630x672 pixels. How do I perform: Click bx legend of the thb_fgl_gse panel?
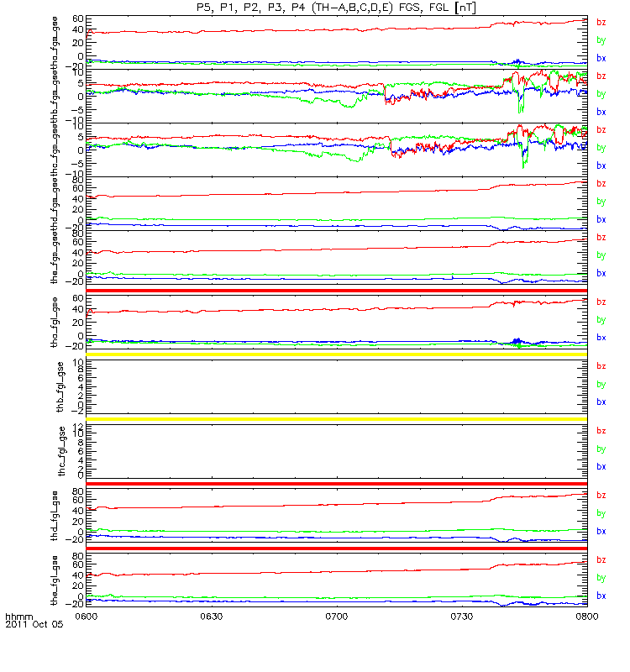601,402
